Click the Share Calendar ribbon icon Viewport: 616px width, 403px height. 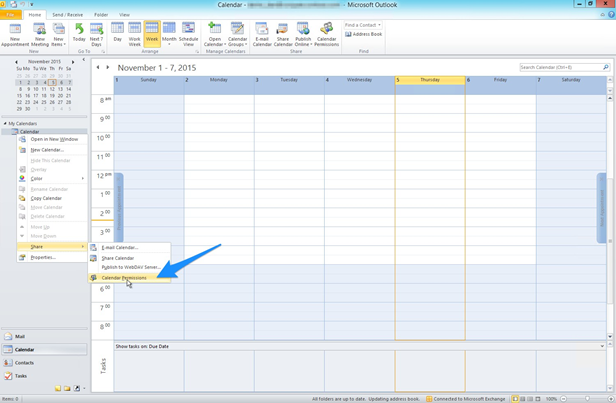283,34
